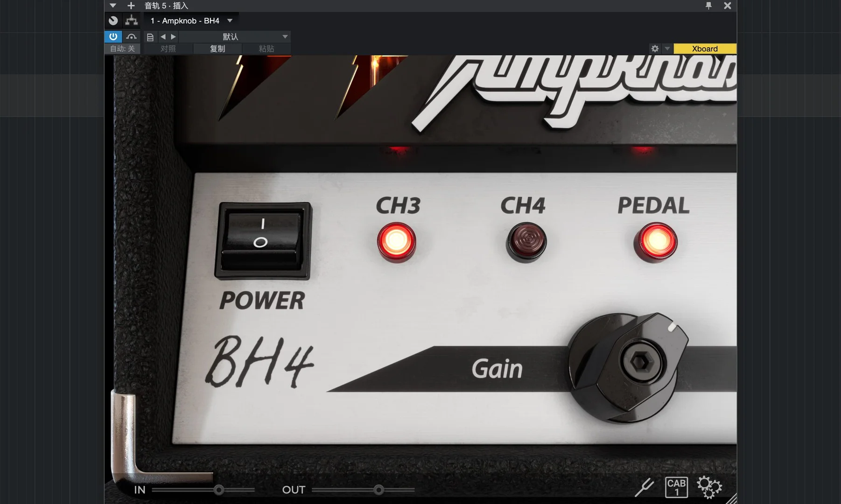
Task: Click the yellow Xboard button
Action: [705, 49]
